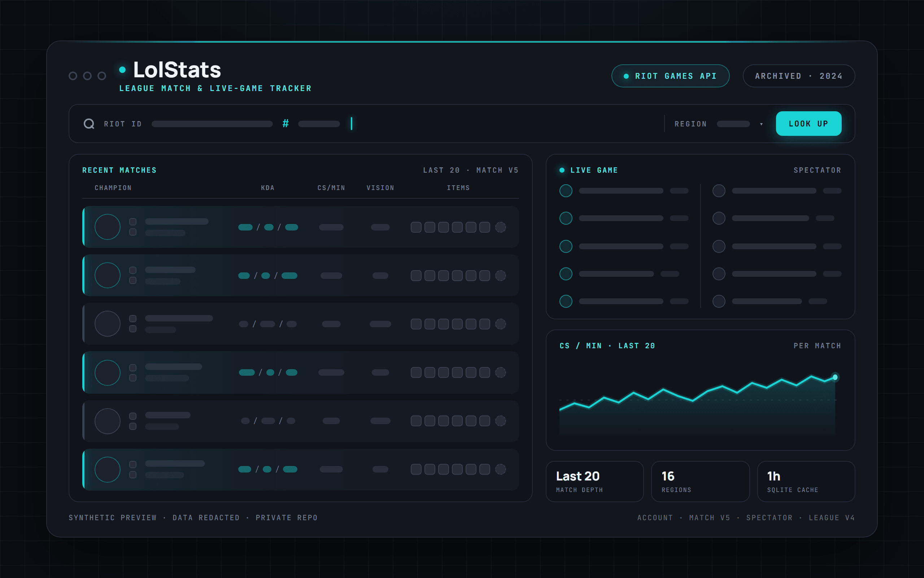Click the PRIVATE REPO footer text
The height and width of the screenshot is (578, 924).
(x=286, y=518)
